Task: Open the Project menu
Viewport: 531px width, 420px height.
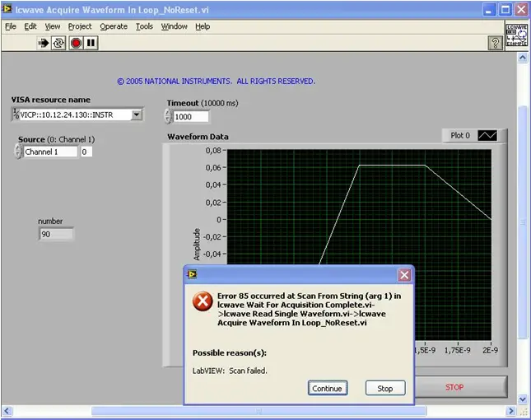Action: 80,26
